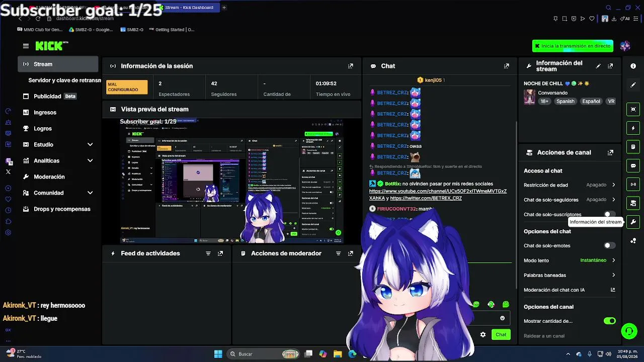Open Servidor y clave de retransmisión page

point(64,80)
